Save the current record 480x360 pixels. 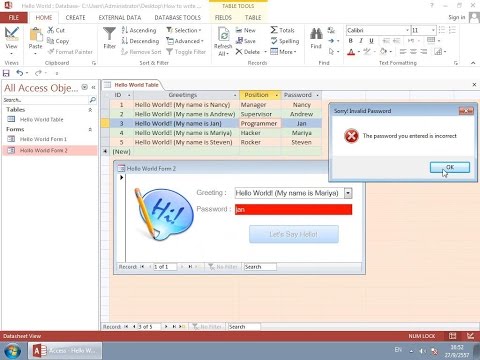point(246,41)
